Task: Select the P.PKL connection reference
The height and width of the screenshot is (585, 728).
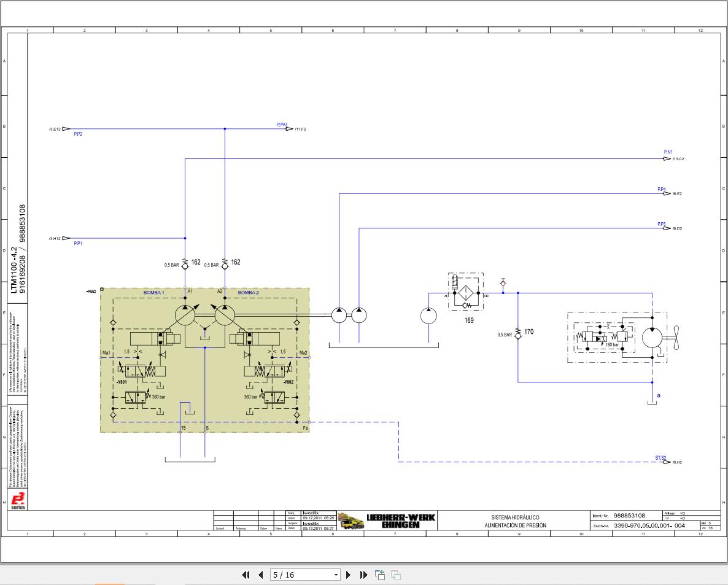Action: click(282, 125)
